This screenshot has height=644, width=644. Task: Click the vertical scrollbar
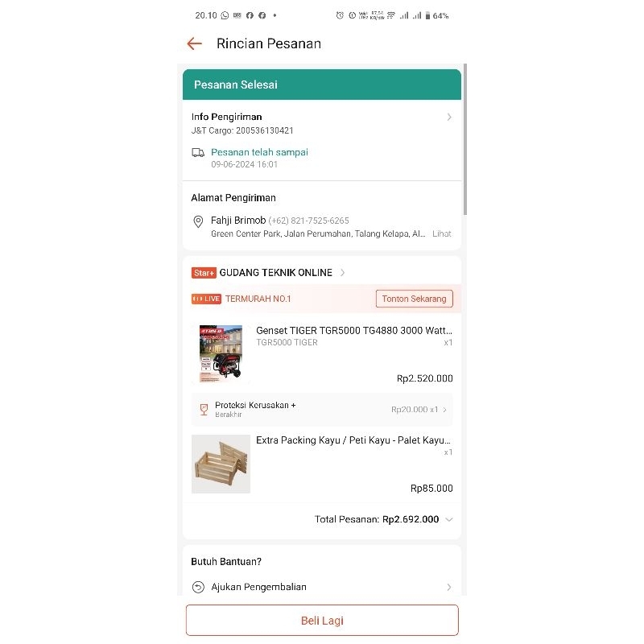(465, 139)
